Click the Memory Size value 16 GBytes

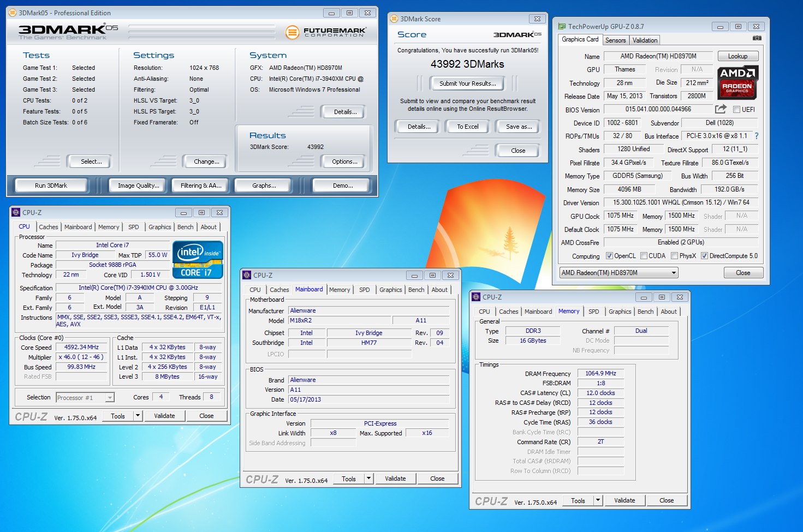(533, 340)
